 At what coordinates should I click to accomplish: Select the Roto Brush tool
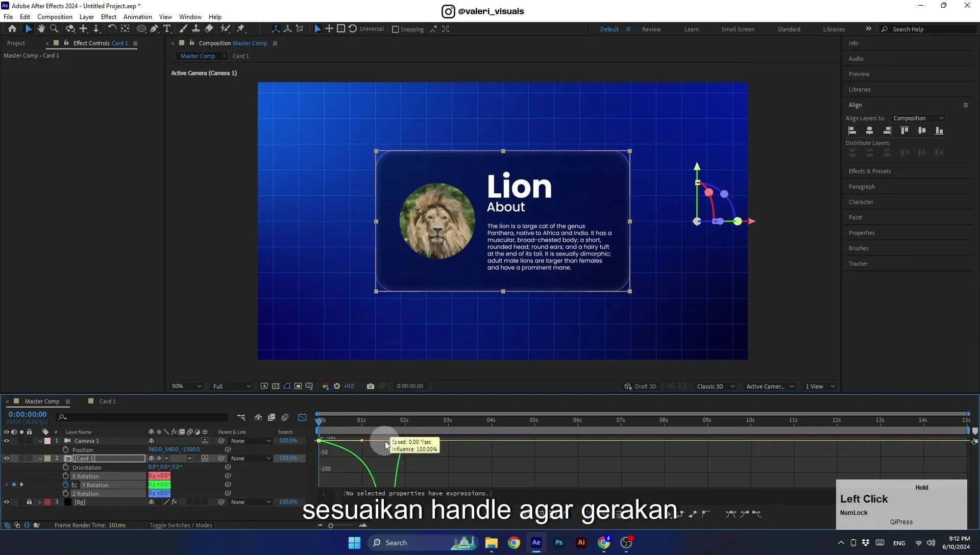pyautogui.click(x=225, y=29)
